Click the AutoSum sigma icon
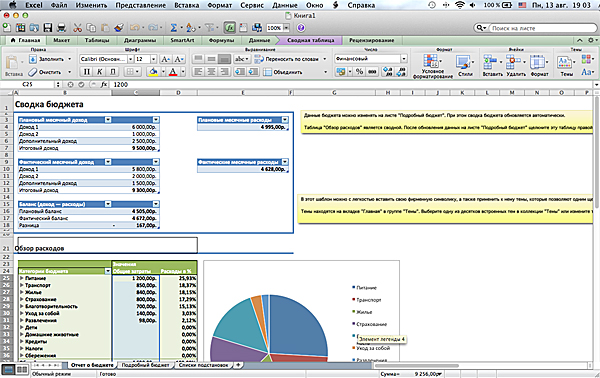This screenshot has height=378, width=600. coord(174,28)
